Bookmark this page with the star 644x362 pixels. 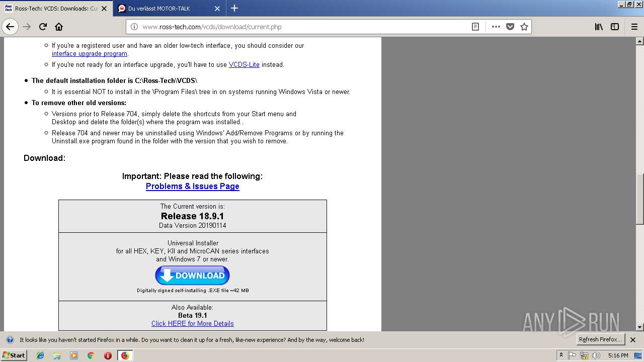click(x=524, y=27)
